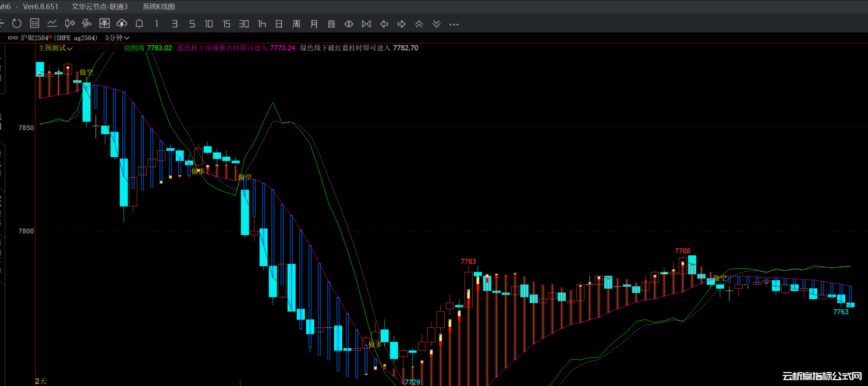Click the 文华云节点-联通3 server label
The image size is (868, 386).
tap(99, 6)
